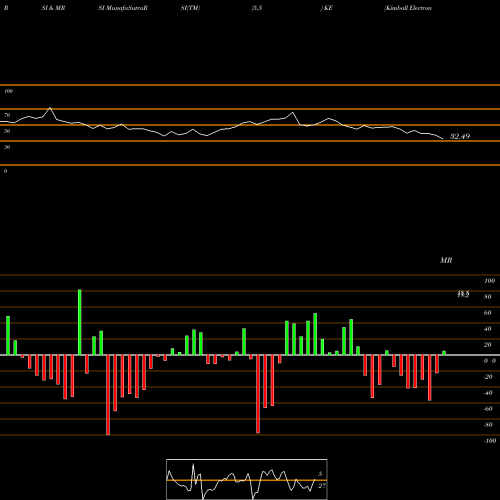Open the mini line chart thumbnail
The width and height of the screenshot is (500, 500).
tap(247, 479)
